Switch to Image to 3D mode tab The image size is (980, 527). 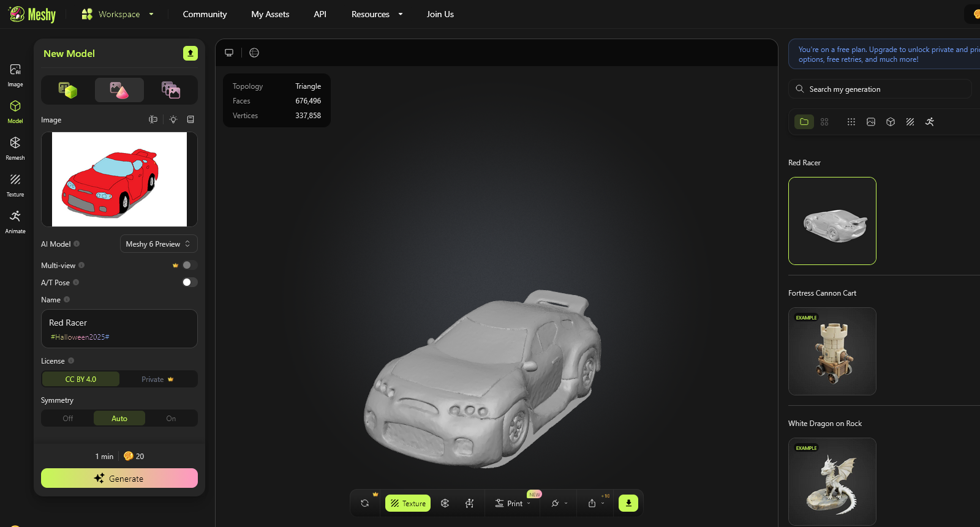119,90
